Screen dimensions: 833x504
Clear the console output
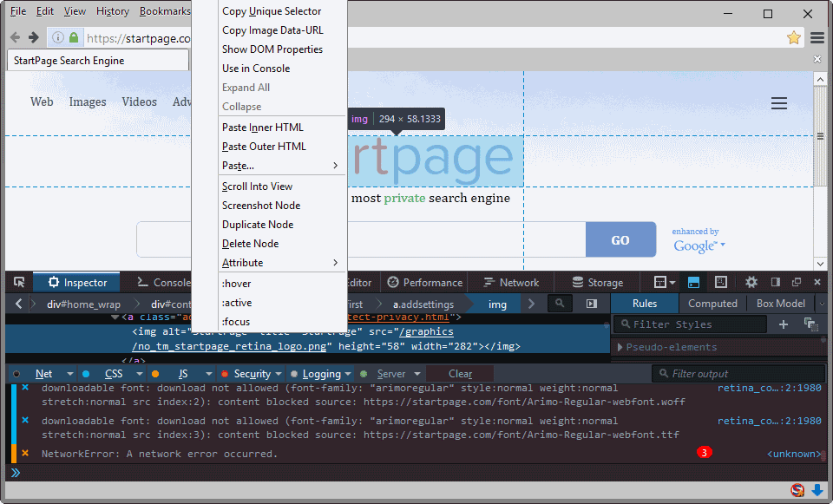click(461, 374)
